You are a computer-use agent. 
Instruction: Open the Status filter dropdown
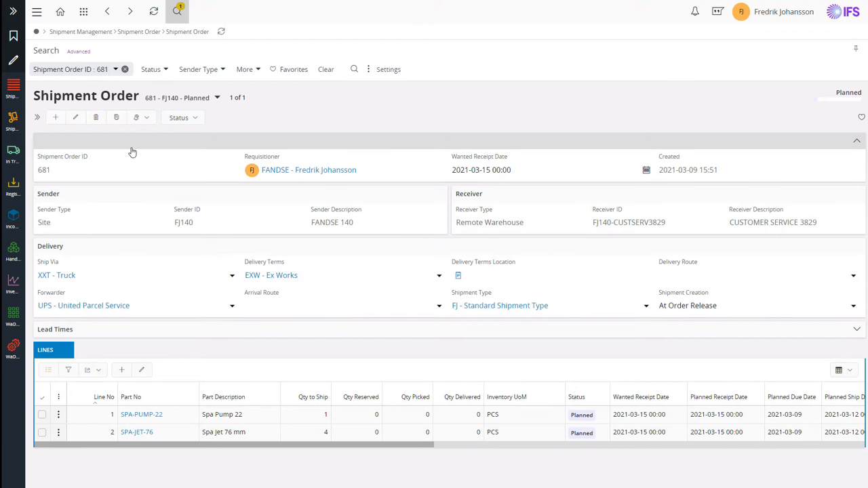pos(155,69)
